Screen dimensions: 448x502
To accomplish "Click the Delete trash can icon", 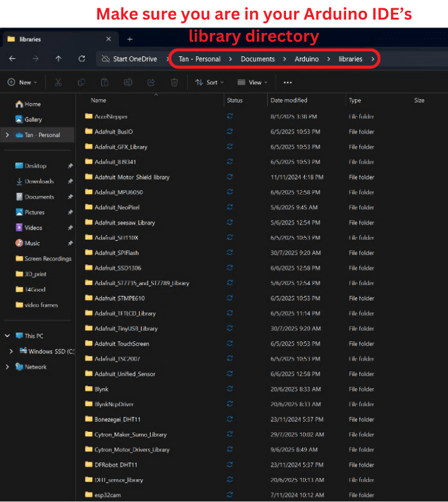I will pos(174,82).
